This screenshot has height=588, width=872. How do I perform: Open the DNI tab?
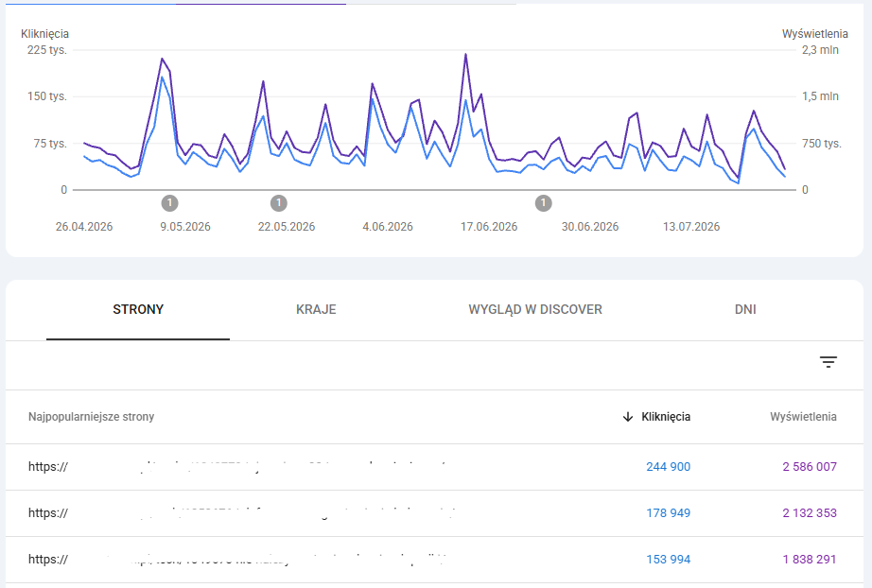pyautogui.click(x=745, y=309)
